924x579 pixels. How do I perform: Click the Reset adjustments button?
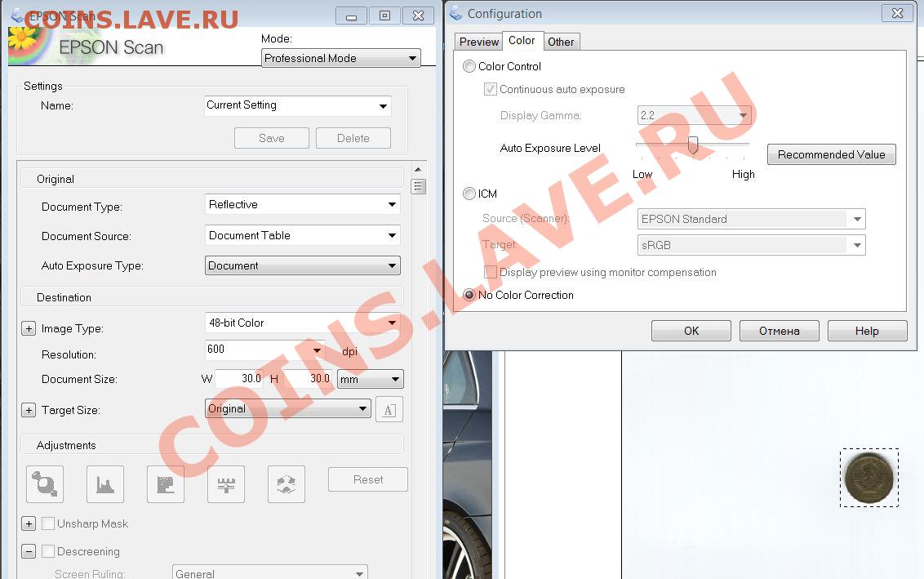pyautogui.click(x=367, y=479)
